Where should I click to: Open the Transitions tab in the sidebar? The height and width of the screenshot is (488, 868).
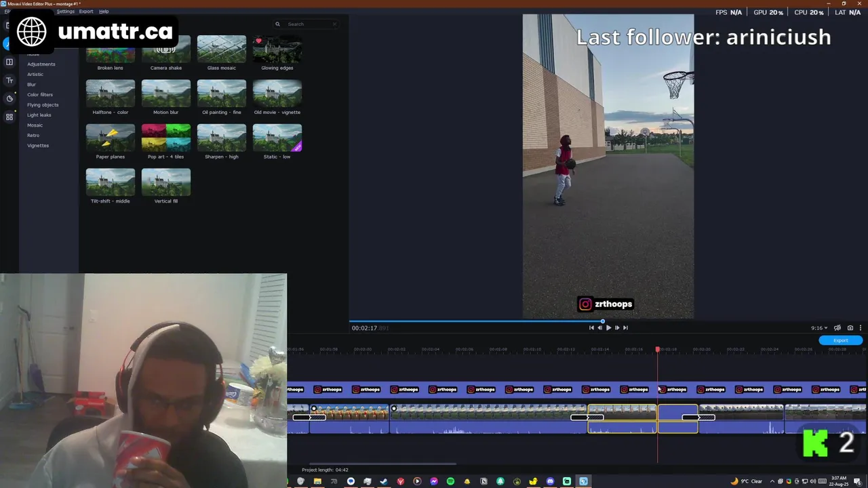(9, 62)
